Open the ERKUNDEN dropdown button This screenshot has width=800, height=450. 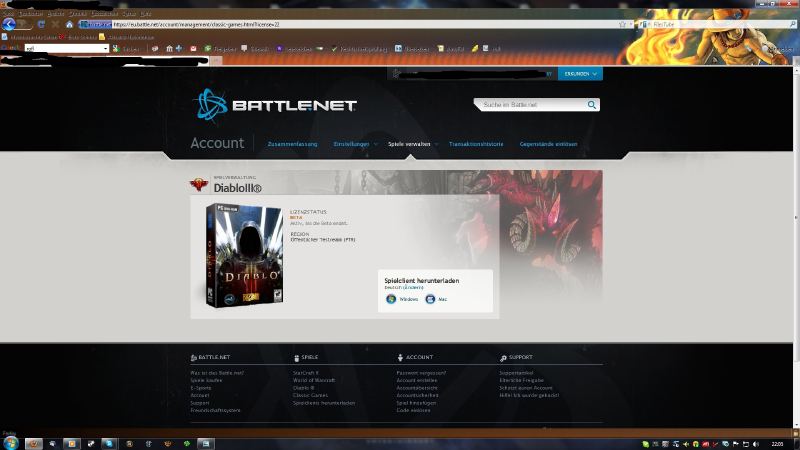tap(580, 73)
